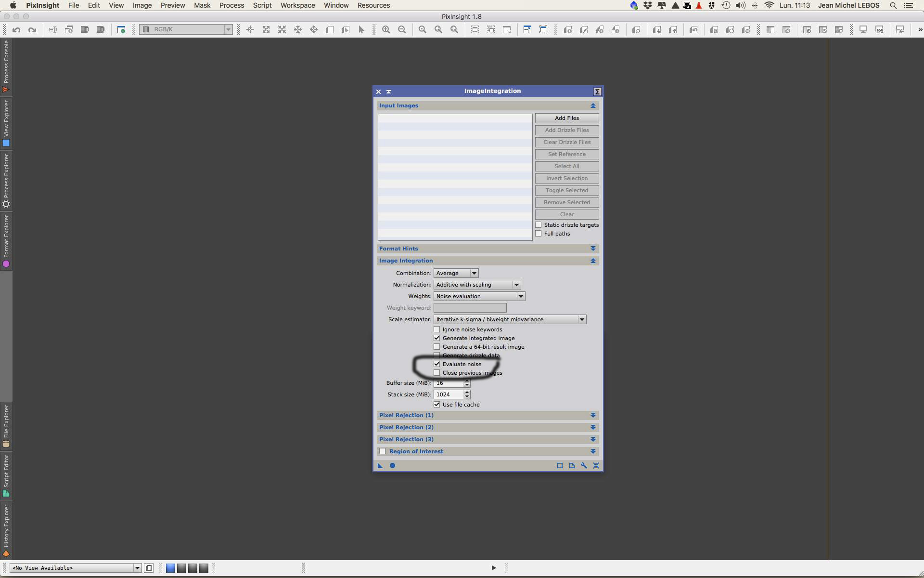This screenshot has width=924, height=578.
Task: Open the Preview menu
Action: point(173,5)
